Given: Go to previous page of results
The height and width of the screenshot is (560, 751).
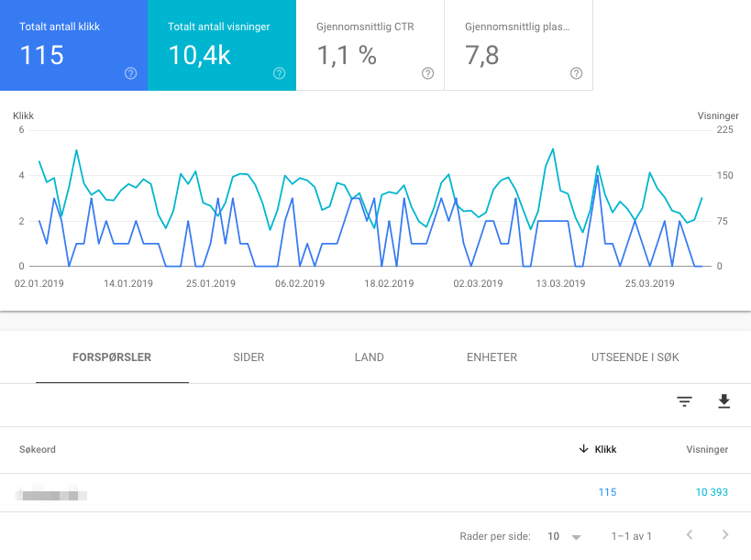Looking at the screenshot, I should pos(690,534).
